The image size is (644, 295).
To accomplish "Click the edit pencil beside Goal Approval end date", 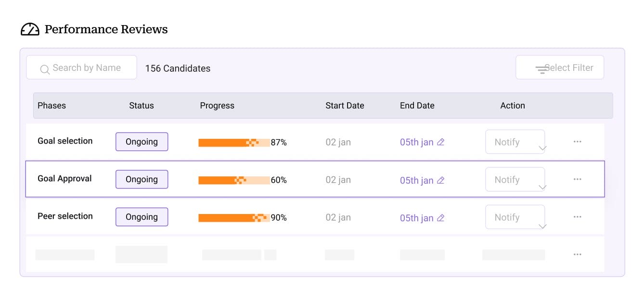I will pyautogui.click(x=441, y=179).
